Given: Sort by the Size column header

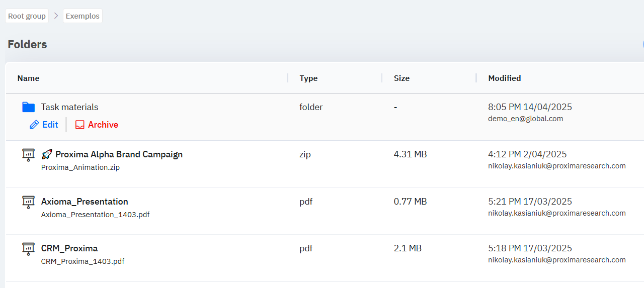Looking at the screenshot, I should (401, 78).
